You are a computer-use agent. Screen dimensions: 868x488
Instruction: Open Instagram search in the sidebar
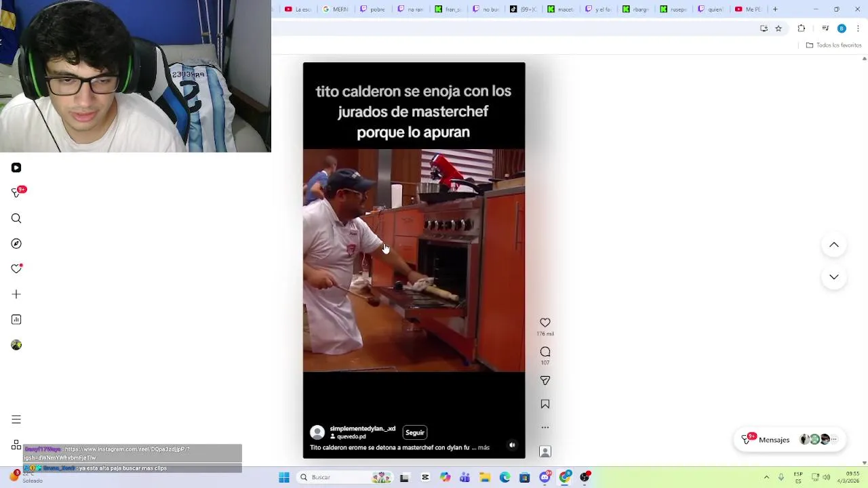tap(16, 218)
